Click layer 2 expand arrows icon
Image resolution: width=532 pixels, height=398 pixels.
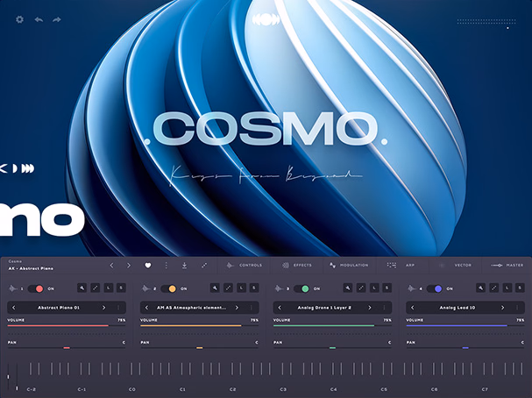(x=229, y=288)
